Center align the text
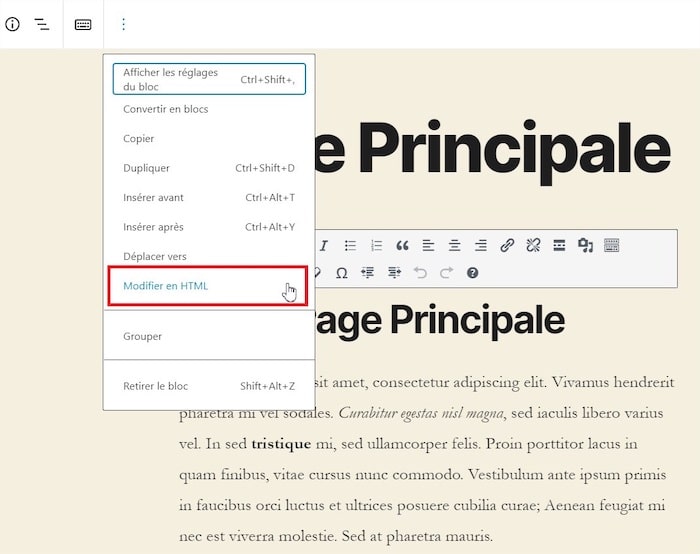 tap(455, 245)
